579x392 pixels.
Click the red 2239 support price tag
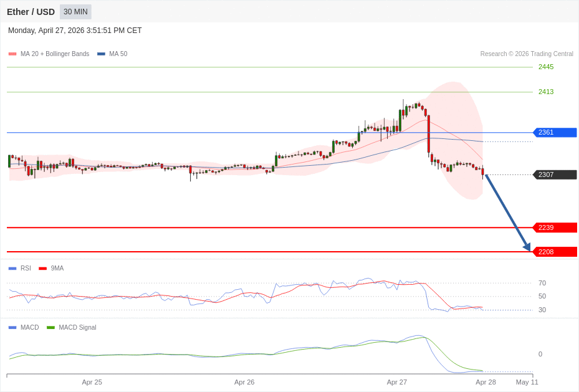tap(555, 228)
